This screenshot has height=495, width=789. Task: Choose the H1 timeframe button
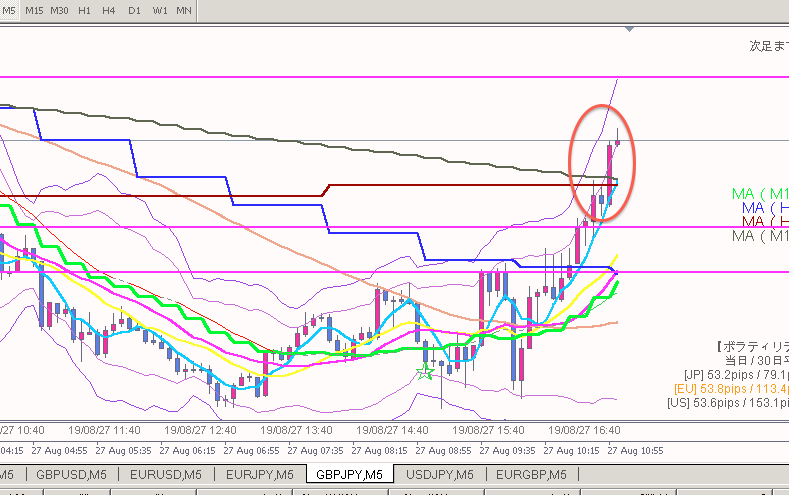tap(85, 10)
